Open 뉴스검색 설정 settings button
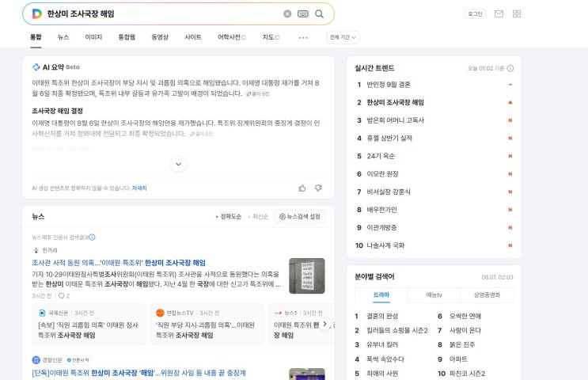588x380 pixels. (x=300, y=216)
